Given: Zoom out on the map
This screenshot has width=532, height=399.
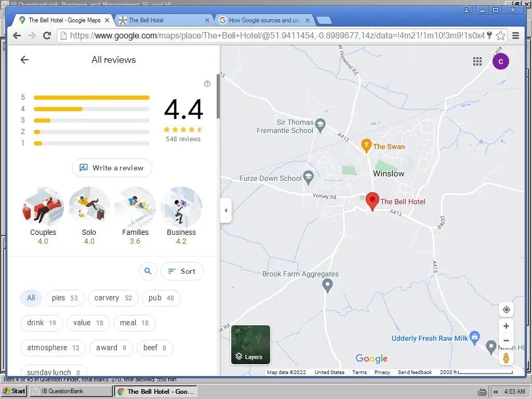Looking at the screenshot, I should pos(506,340).
